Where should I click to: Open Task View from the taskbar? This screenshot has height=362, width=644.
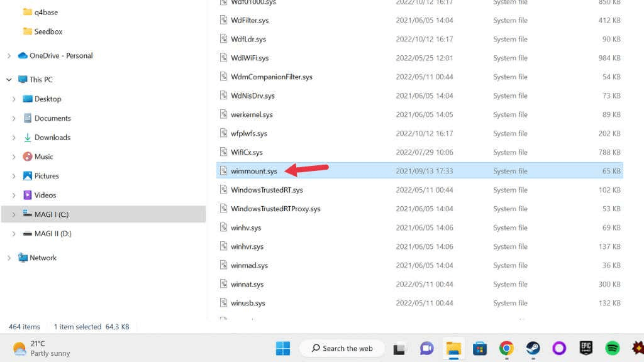(x=399, y=349)
